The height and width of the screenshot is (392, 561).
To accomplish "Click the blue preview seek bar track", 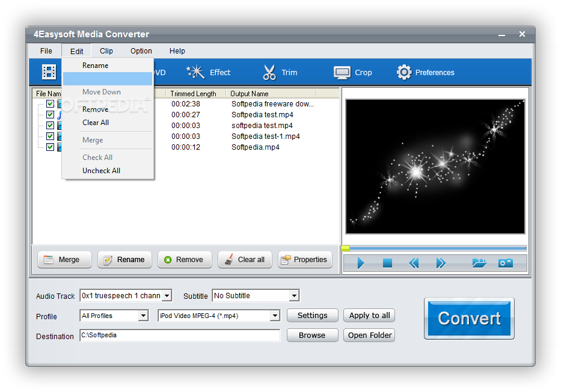I will pos(438,248).
